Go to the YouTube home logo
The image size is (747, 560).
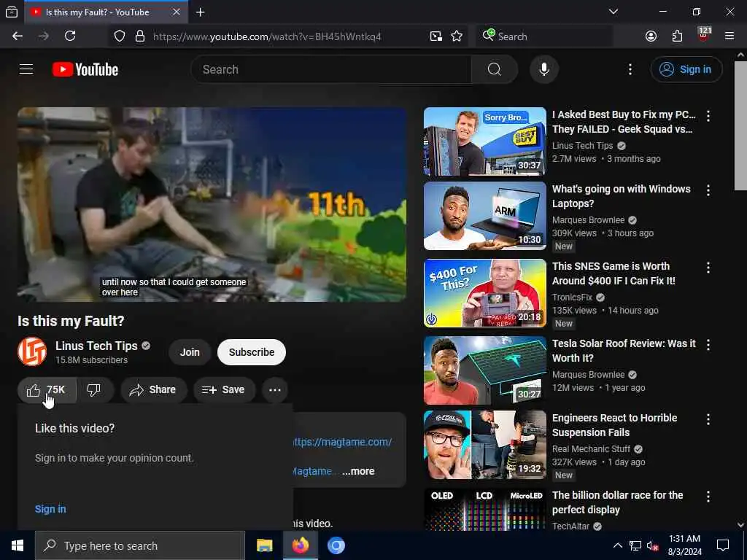coord(85,69)
